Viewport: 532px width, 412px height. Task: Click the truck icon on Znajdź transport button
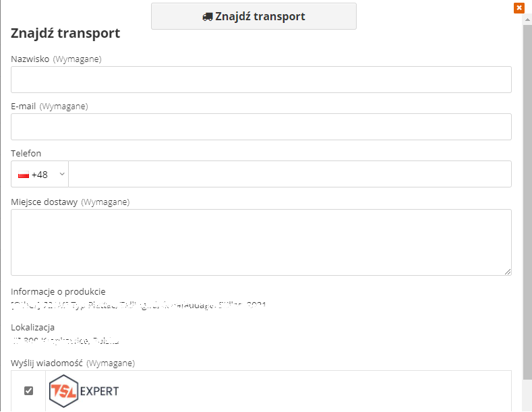207,17
